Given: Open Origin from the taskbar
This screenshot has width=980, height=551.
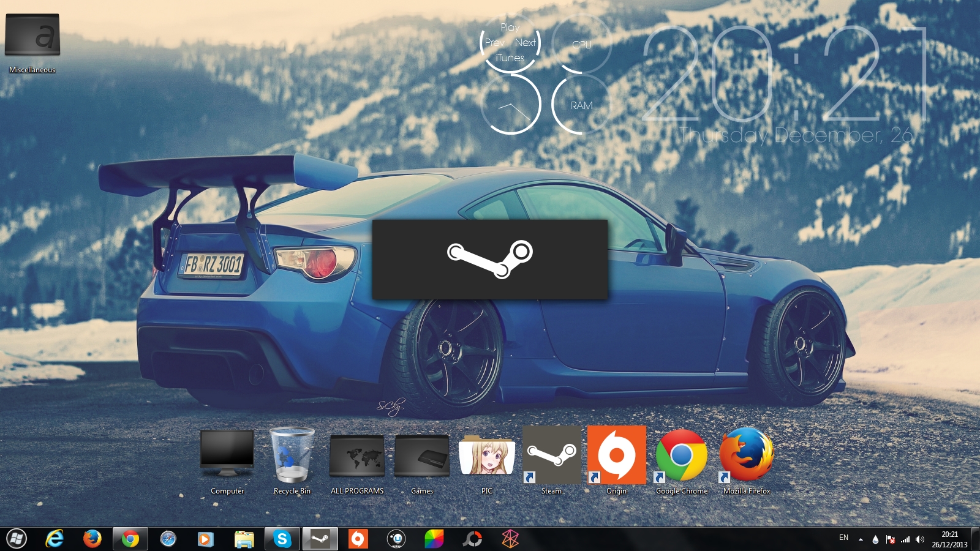Looking at the screenshot, I should [x=358, y=539].
